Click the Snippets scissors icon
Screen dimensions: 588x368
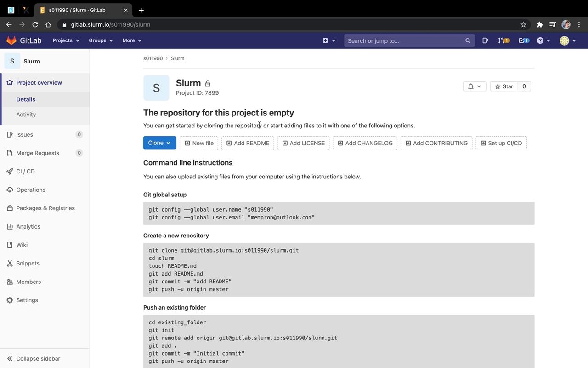coord(10,263)
